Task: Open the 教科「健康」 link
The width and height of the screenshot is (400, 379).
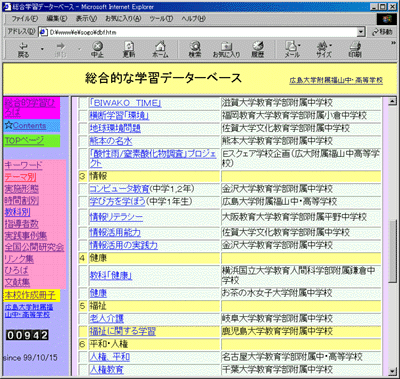Action: click(111, 275)
